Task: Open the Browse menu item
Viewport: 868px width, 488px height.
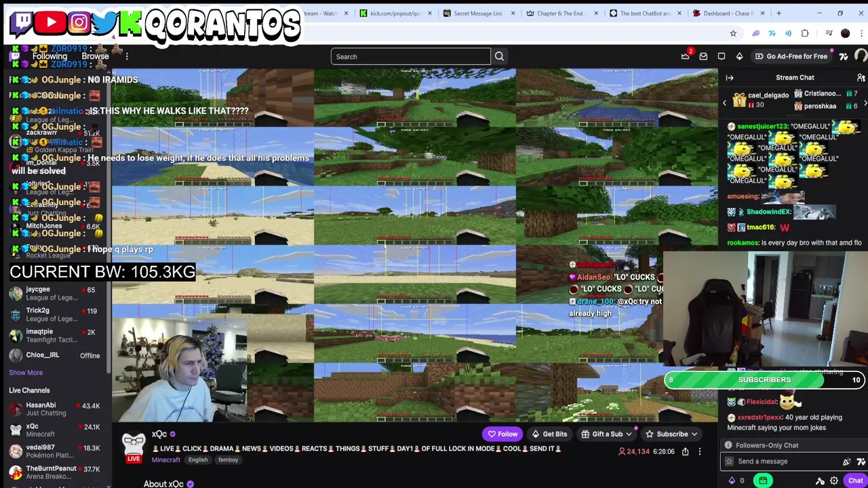Action: pyautogui.click(x=95, y=56)
